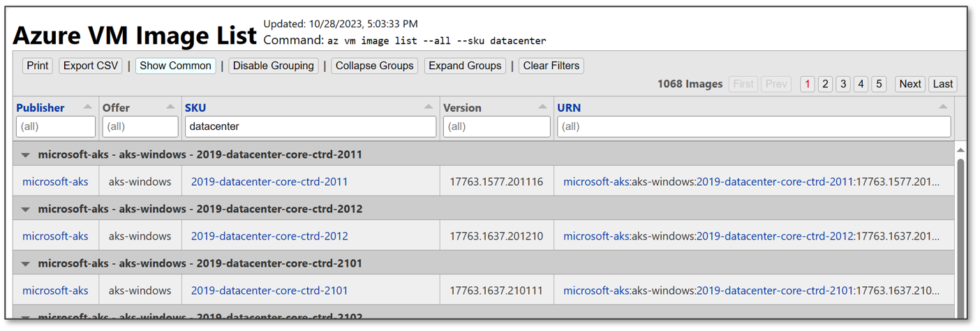This screenshot has height=331, width=980.
Task: Sort by the Offer column header
Action: coord(116,108)
